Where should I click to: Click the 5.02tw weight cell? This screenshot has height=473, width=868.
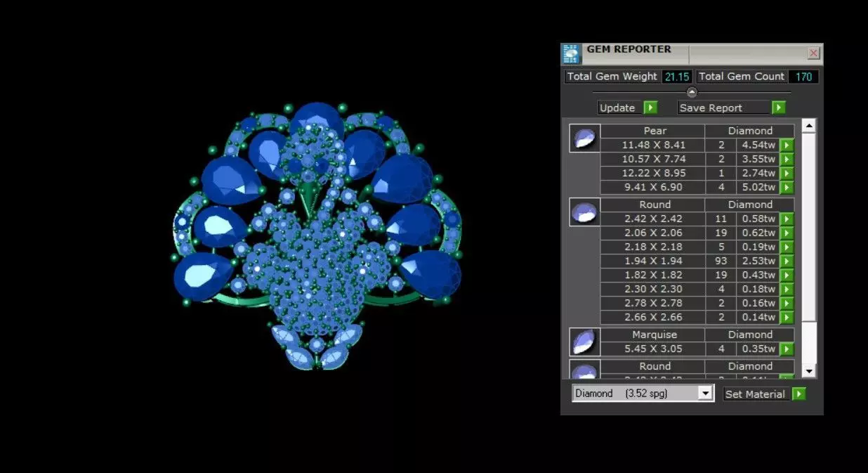(757, 187)
